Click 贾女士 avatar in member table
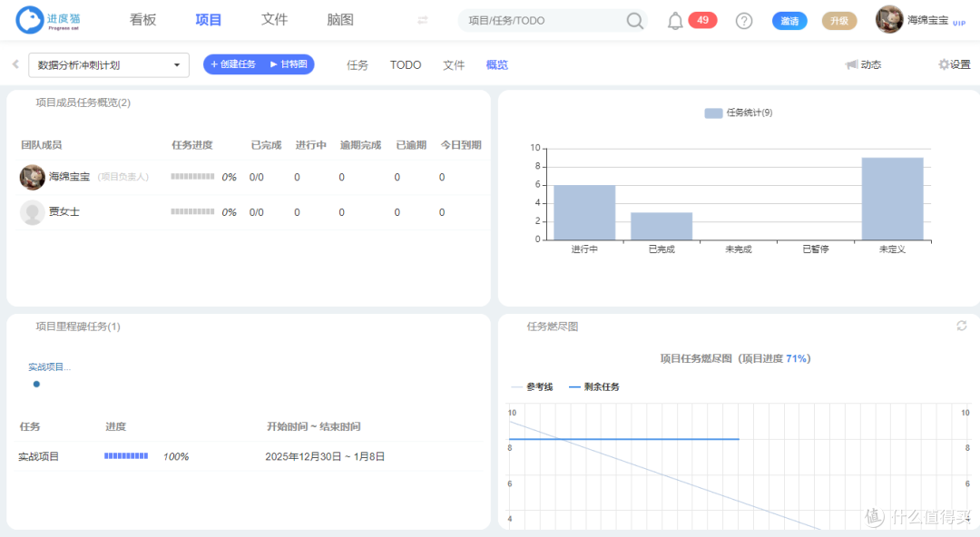 point(32,212)
